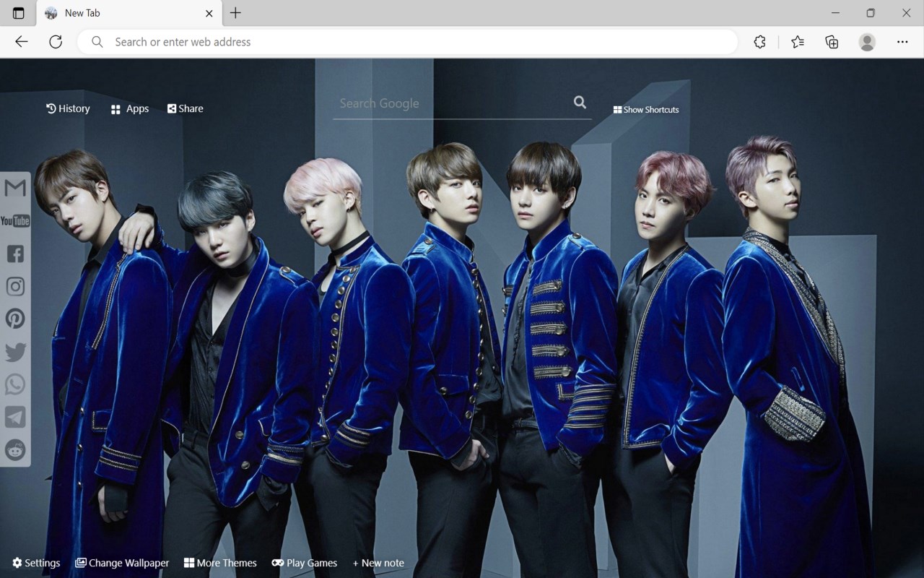Open the browser Extensions icon
The height and width of the screenshot is (578, 924).
[759, 42]
